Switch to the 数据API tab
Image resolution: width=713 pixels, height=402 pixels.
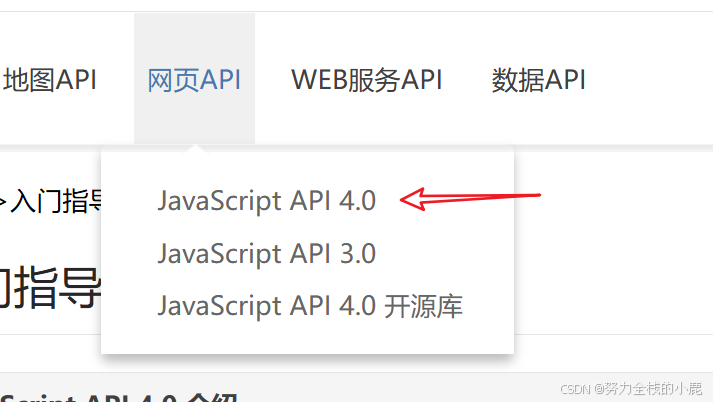point(538,80)
